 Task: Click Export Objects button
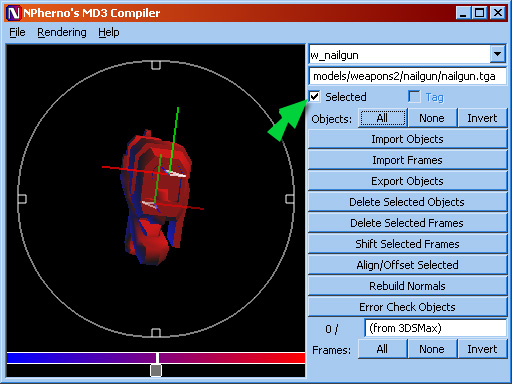(407, 181)
